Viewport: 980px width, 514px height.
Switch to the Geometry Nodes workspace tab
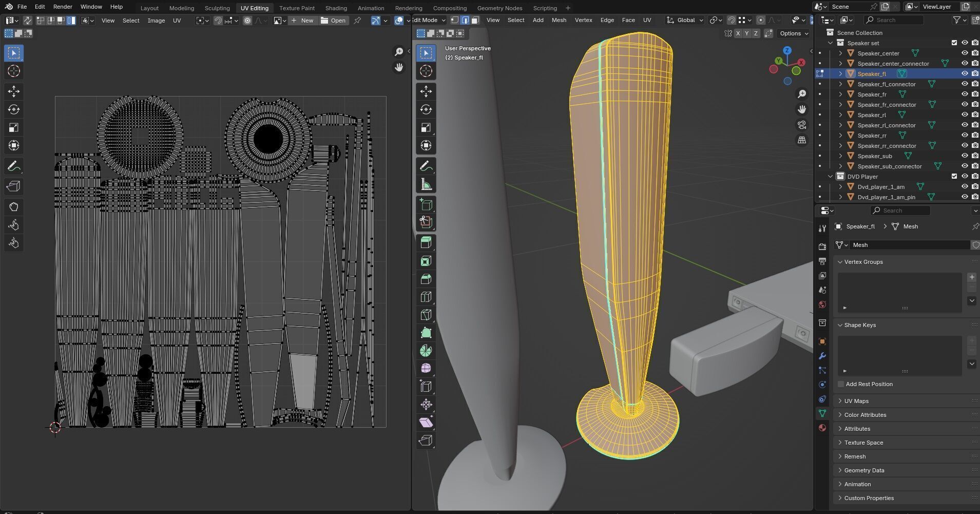coord(499,8)
